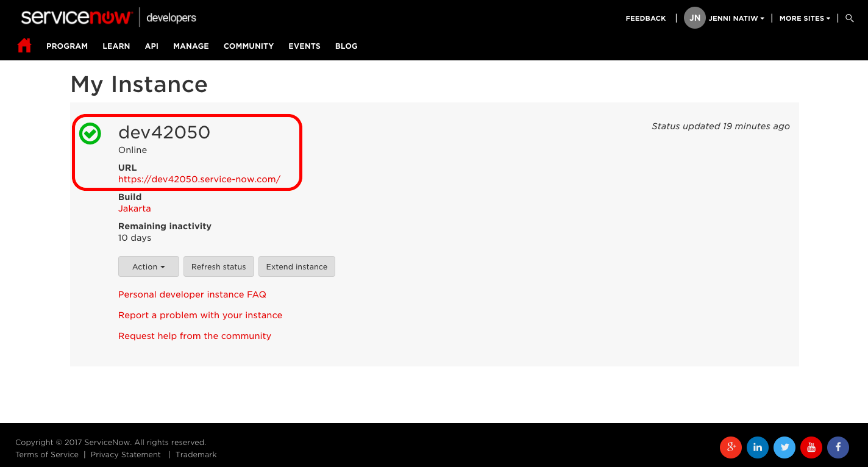
Task: Expand the Jenni Natiw user menu
Action: pos(736,18)
